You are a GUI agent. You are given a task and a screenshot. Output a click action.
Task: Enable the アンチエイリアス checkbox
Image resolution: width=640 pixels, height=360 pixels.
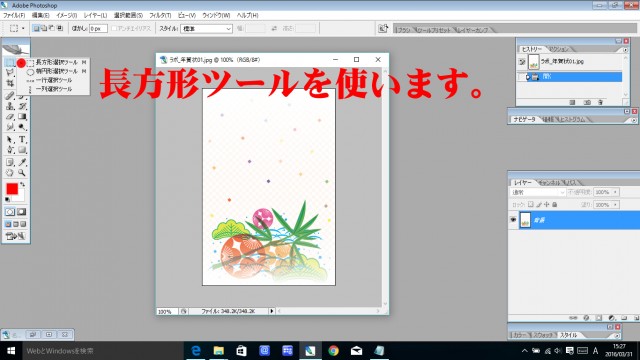pyautogui.click(x=114, y=28)
